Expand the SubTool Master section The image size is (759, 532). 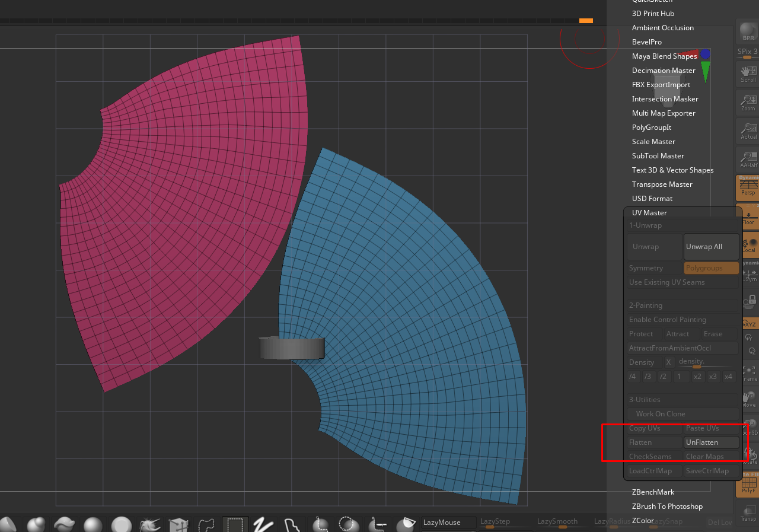(658, 156)
